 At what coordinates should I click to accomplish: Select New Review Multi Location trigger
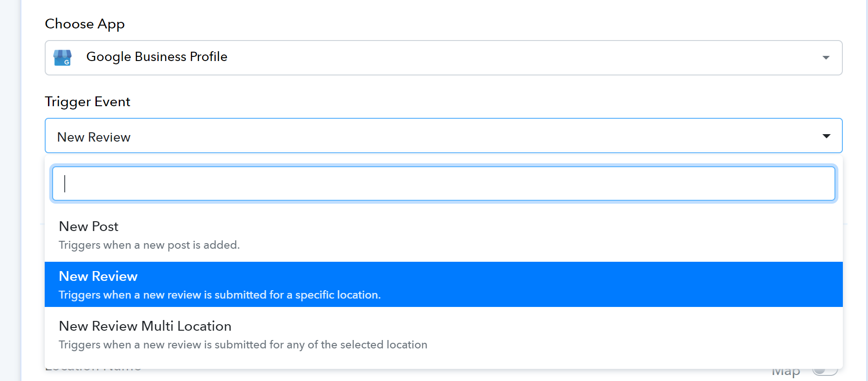coord(443,335)
